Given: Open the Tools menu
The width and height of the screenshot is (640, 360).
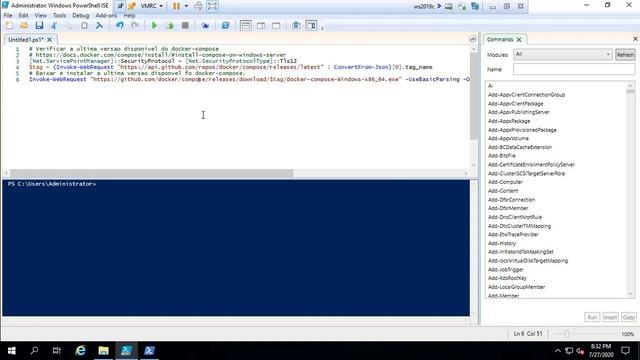Looking at the screenshot, I should click(59, 16).
